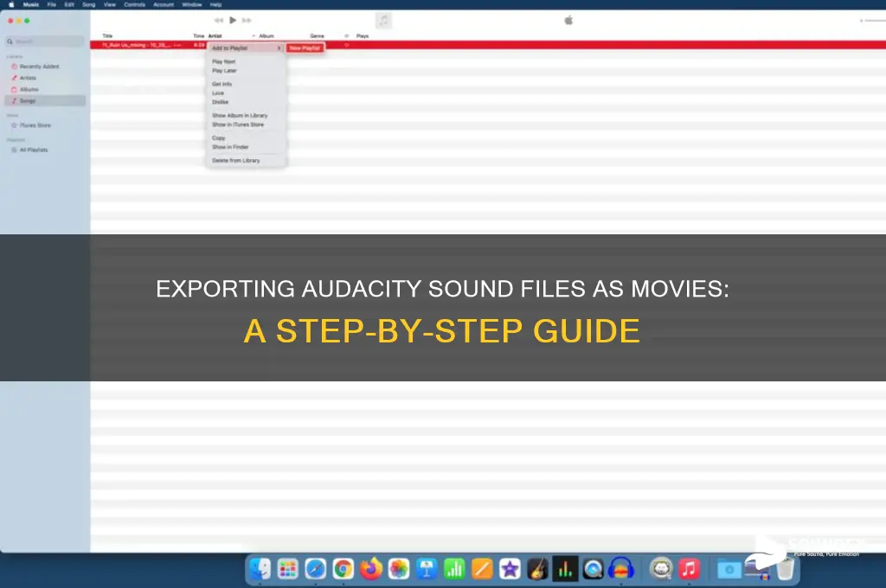Image resolution: width=886 pixels, height=588 pixels.
Task: Choose Love from context menu
Action: (218, 93)
